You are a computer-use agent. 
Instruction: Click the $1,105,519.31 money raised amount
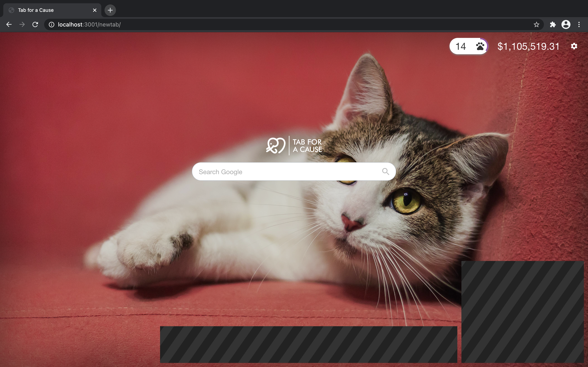tap(528, 46)
